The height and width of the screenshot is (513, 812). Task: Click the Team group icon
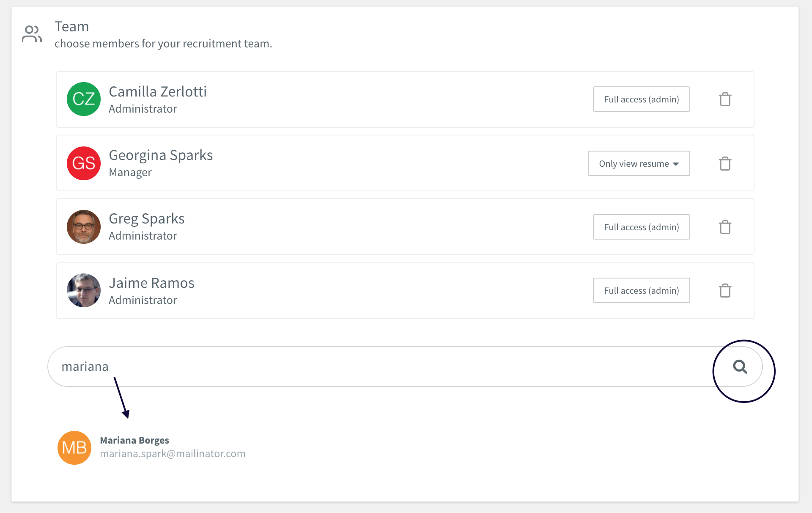coord(32,34)
